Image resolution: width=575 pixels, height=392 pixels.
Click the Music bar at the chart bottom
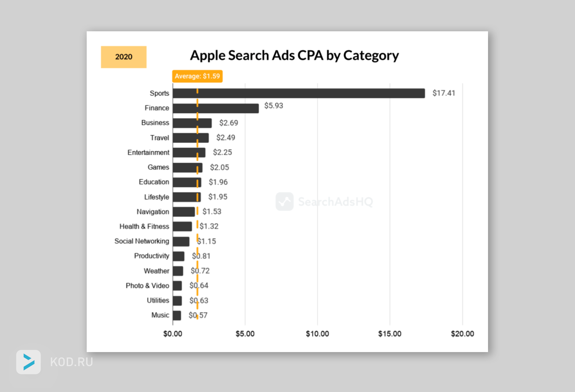pyautogui.click(x=177, y=315)
